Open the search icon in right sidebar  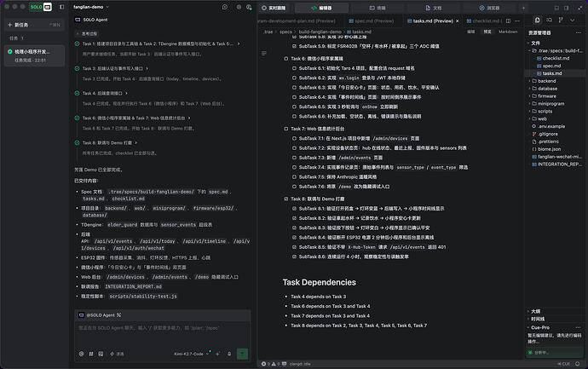(x=550, y=20)
